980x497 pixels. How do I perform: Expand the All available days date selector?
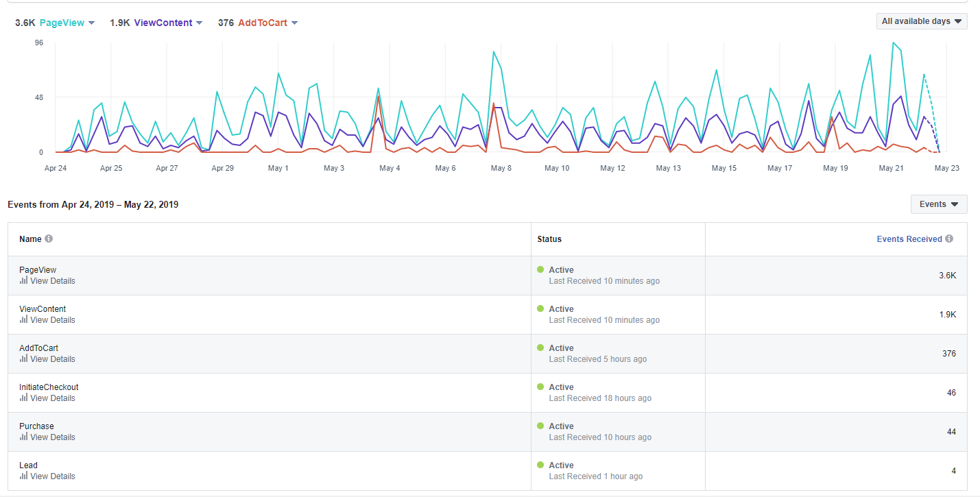point(922,21)
